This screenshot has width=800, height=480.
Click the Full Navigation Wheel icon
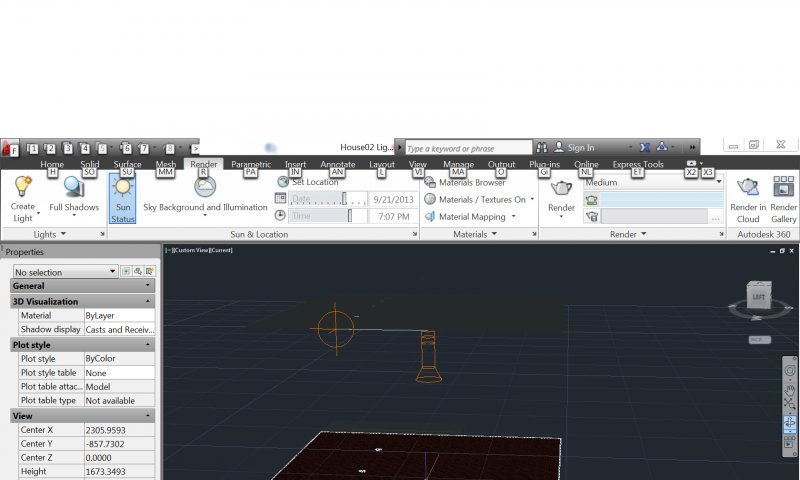point(789,370)
